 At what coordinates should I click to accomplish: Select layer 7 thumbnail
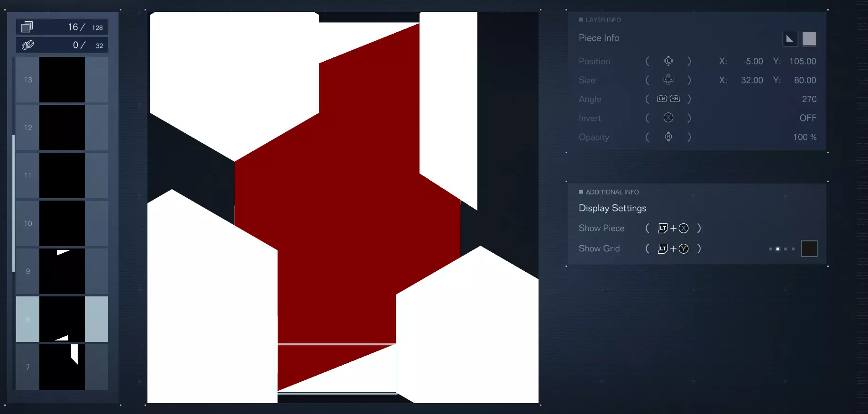click(x=62, y=367)
